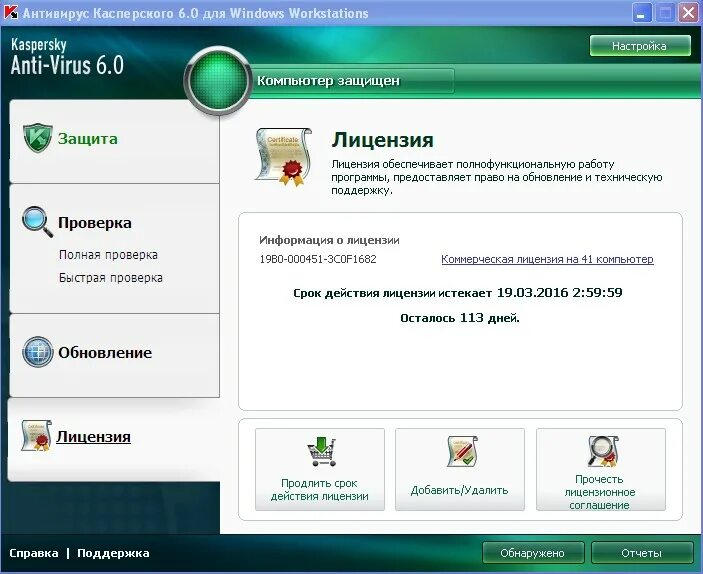Click the globe icon beside Обновление
Screen dimensions: 703x574
pyautogui.click(x=38, y=352)
